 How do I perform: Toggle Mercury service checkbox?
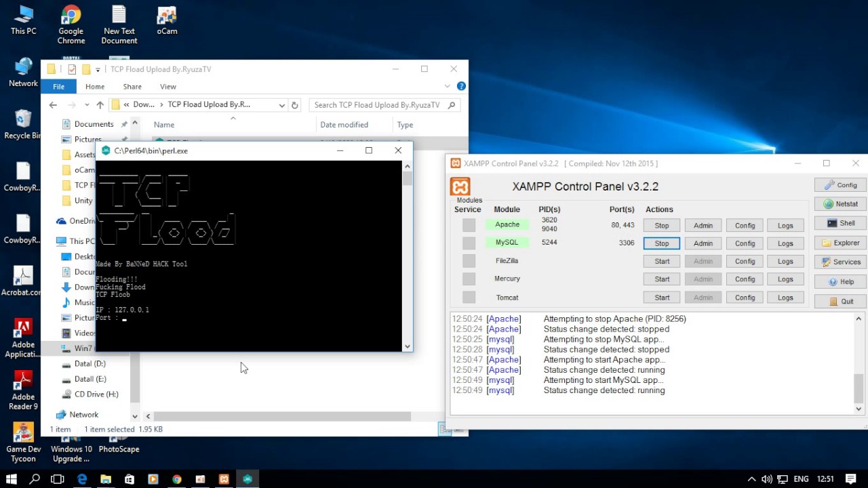click(469, 279)
